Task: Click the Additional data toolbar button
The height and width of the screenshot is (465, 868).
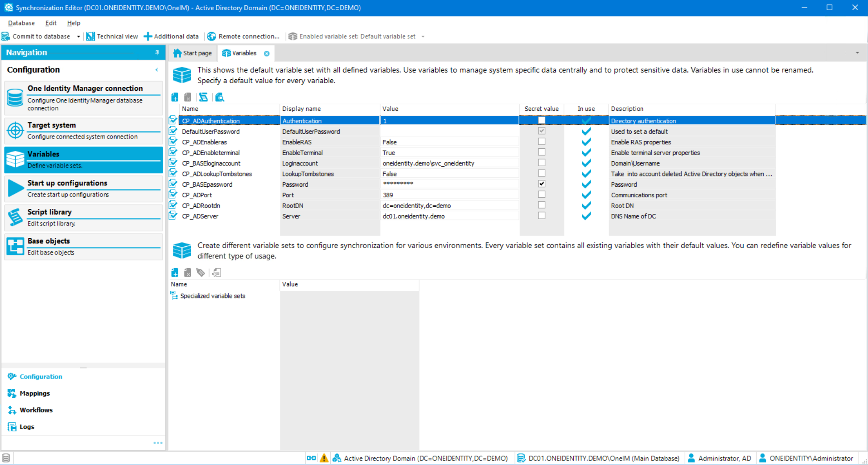Action: pos(171,37)
